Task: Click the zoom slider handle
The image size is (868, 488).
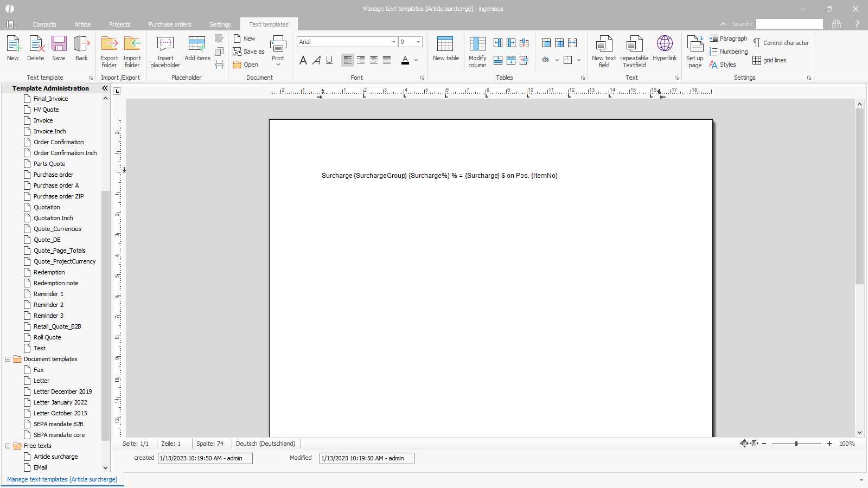Action: point(796,444)
